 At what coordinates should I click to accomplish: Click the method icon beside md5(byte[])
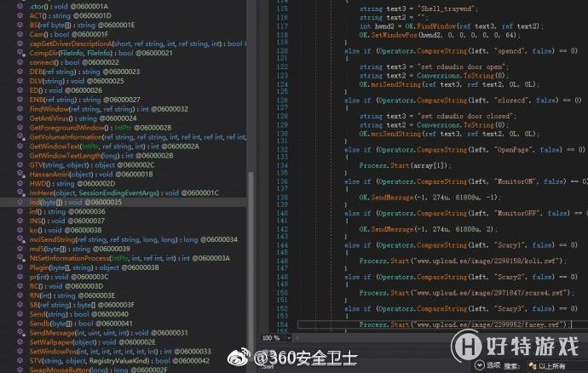coord(20,249)
